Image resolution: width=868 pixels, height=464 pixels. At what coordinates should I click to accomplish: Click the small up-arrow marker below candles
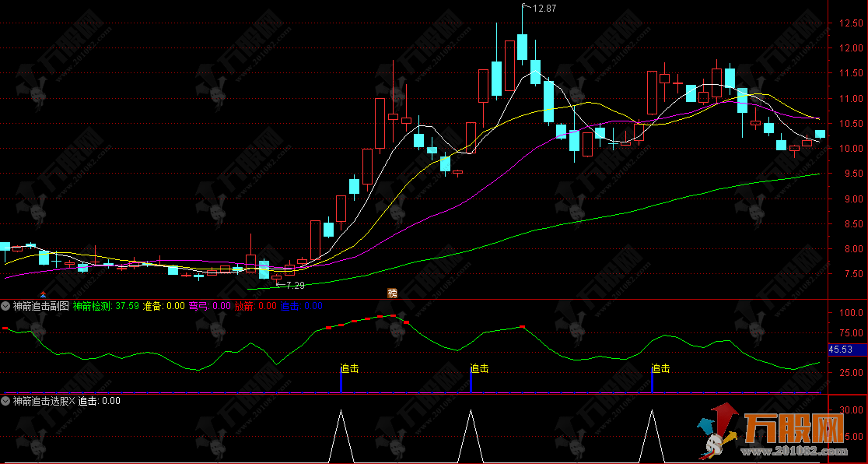[x=42, y=294]
